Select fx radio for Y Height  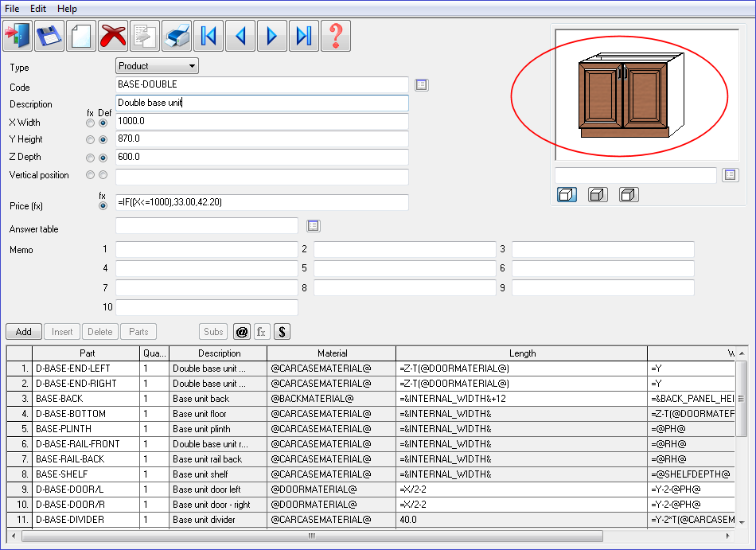coord(90,140)
